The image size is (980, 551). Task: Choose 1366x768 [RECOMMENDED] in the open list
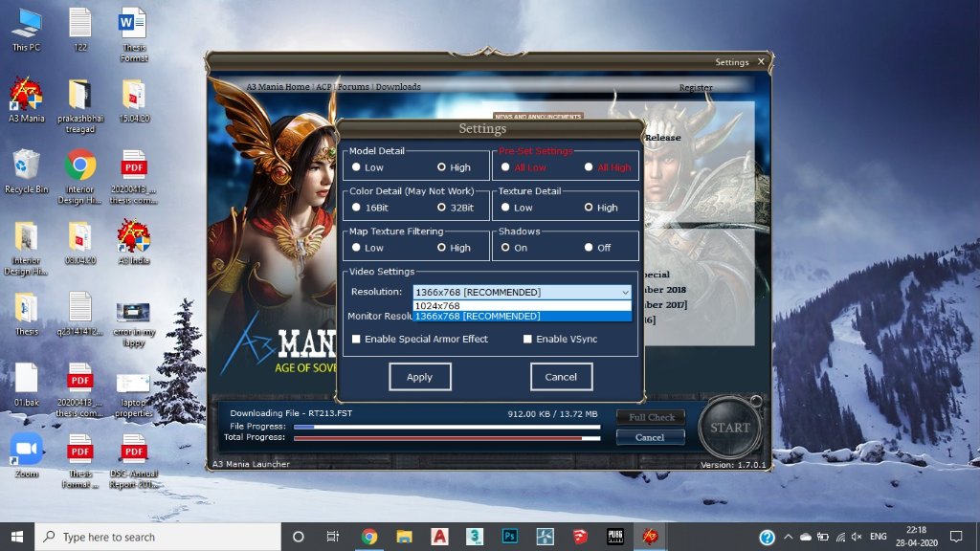[522, 316]
